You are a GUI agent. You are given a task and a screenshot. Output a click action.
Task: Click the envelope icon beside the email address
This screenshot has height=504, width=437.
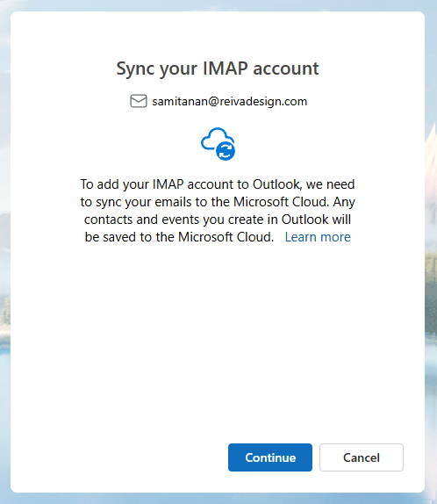pos(139,101)
